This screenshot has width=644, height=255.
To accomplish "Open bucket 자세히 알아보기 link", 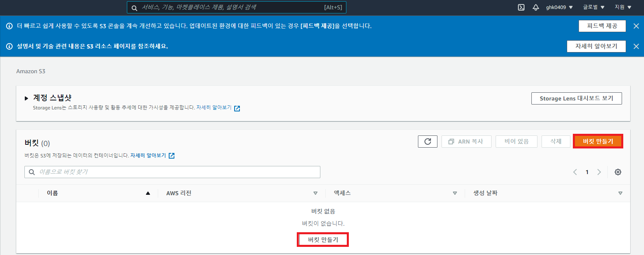I will tap(148, 155).
